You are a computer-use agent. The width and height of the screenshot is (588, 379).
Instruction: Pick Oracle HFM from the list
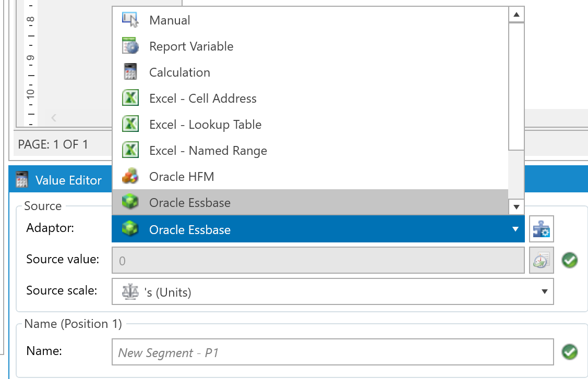pos(310,177)
